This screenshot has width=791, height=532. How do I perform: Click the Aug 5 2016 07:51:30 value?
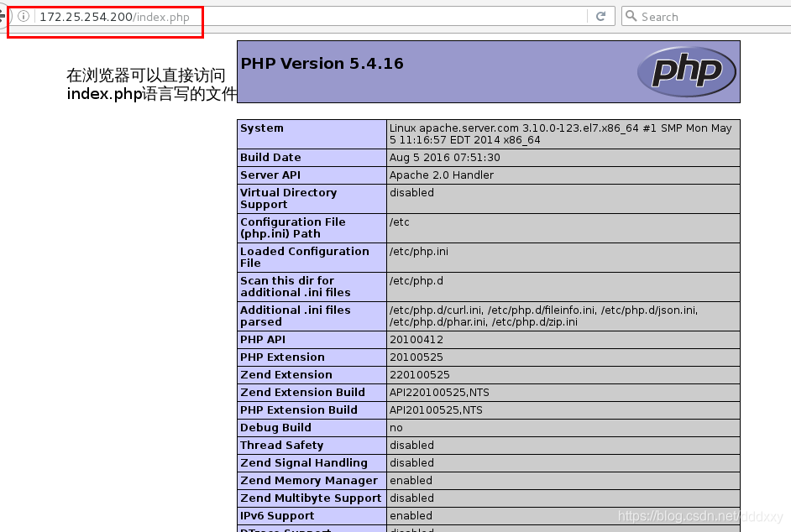click(444, 157)
